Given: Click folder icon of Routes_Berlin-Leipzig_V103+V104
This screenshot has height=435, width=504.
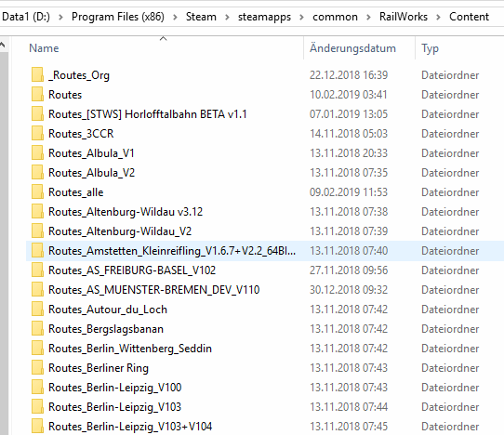Looking at the screenshot, I should point(37,427).
